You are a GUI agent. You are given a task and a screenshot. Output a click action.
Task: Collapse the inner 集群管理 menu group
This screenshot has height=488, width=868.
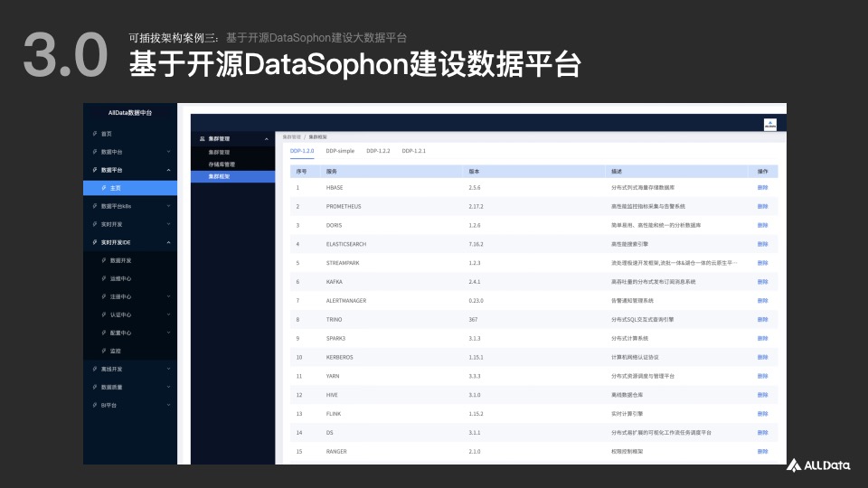(x=266, y=139)
